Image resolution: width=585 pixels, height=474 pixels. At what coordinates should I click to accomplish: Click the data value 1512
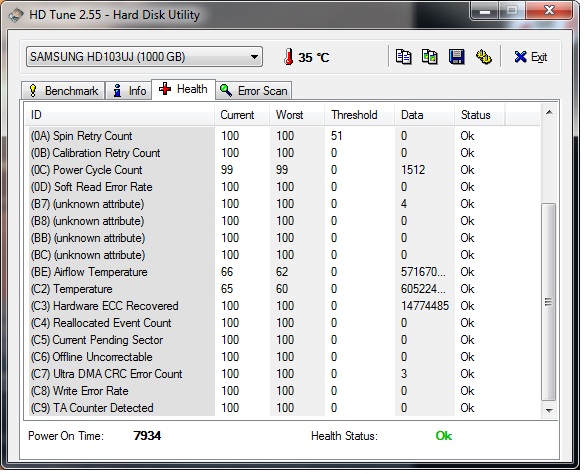pos(413,170)
